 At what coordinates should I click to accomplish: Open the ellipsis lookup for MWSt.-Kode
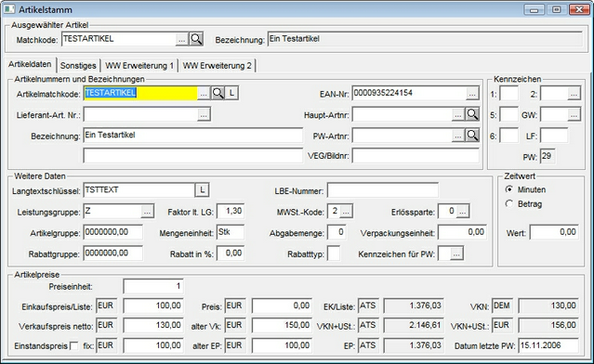(x=346, y=212)
